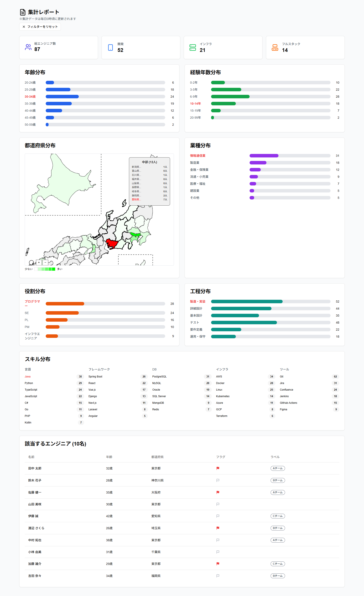
Task: Click the map zoom-out minus button
Action: [x=45, y=263]
